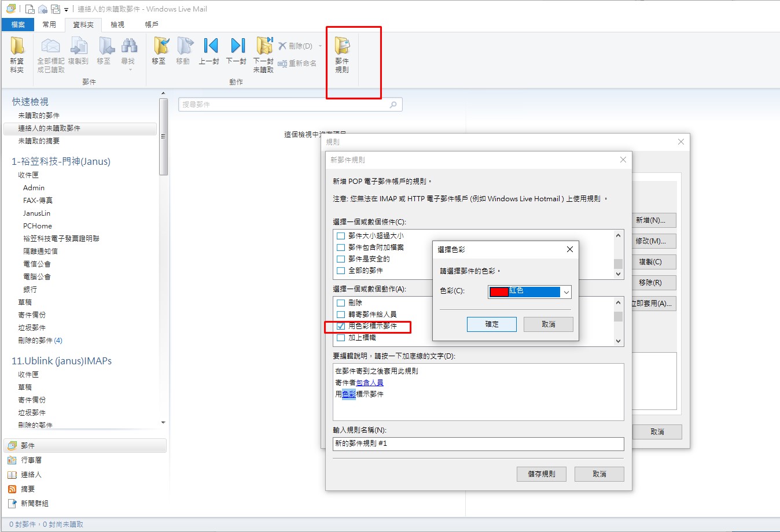Expand the 尋找 (Find) dropdown in the ribbon
The height and width of the screenshot is (532, 780).
pos(130,70)
